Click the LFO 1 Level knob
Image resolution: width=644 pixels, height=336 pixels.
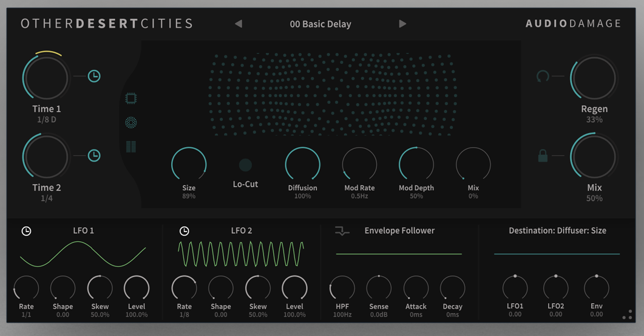coord(137,288)
